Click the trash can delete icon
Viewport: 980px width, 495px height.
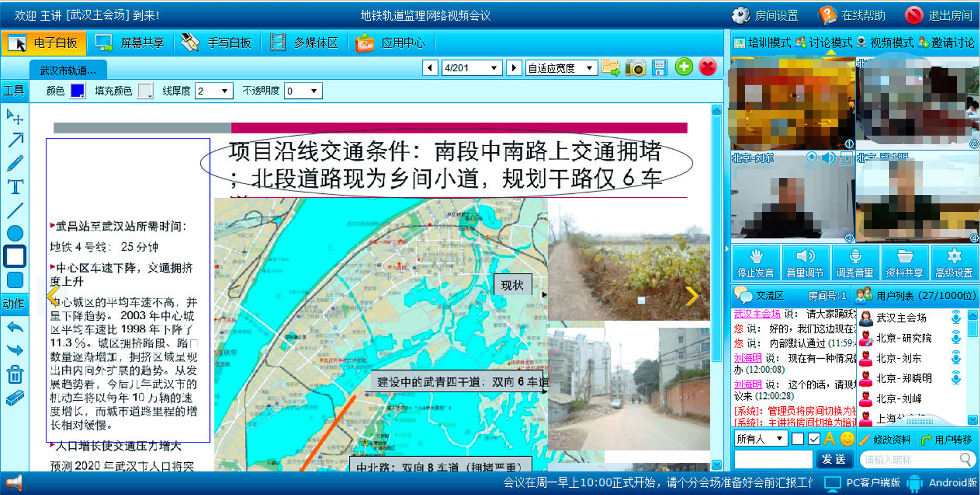point(15,374)
